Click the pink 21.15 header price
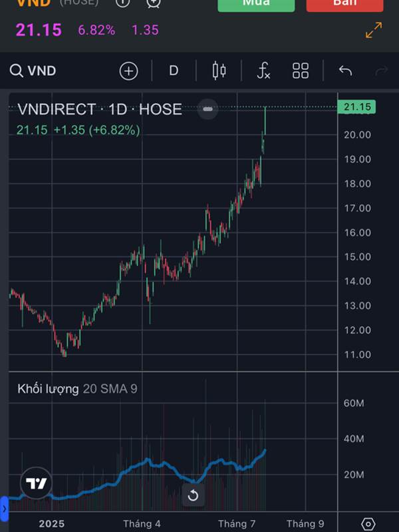Image resolution: width=399 pixels, height=532 pixels. pyautogui.click(x=39, y=30)
